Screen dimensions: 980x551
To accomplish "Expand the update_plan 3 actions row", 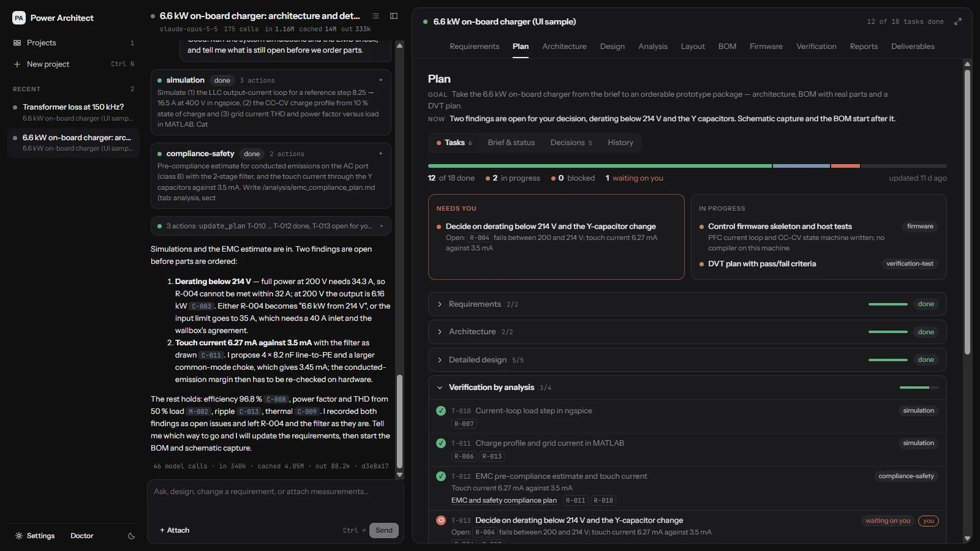I will click(271, 226).
